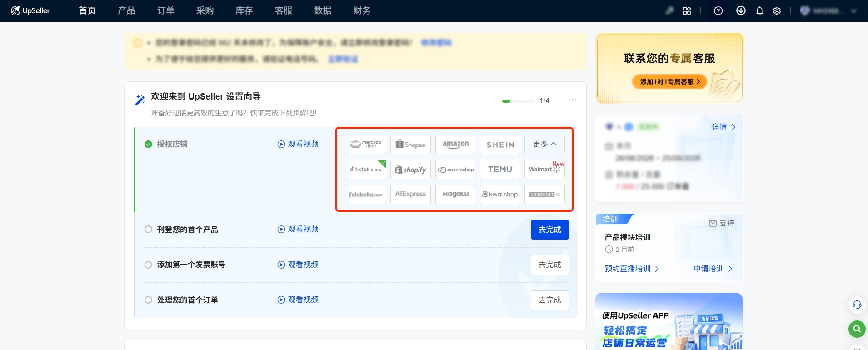Open the 采购 menu
The width and height of the screenshot is (868, 350).
point(205,10)
